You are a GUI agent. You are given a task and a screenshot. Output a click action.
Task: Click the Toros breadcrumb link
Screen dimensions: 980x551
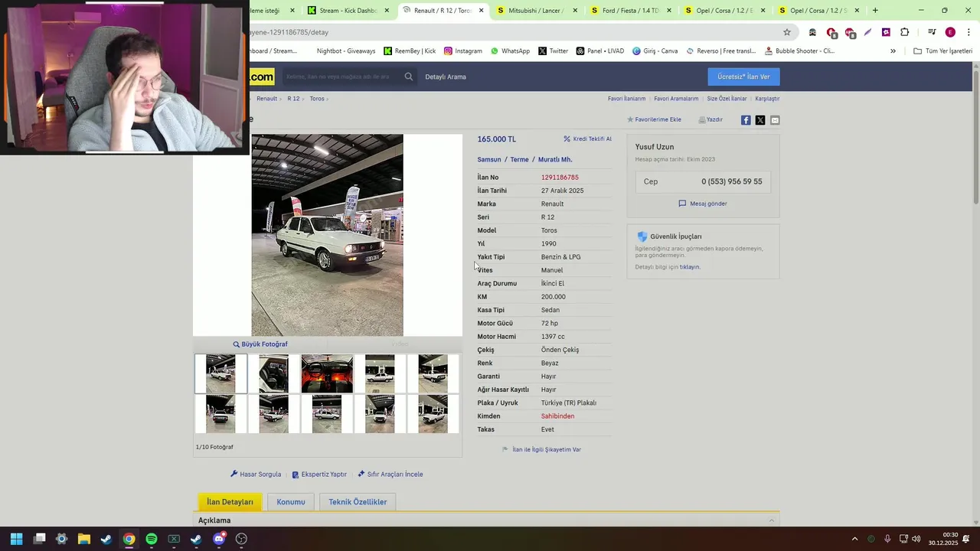317,99
